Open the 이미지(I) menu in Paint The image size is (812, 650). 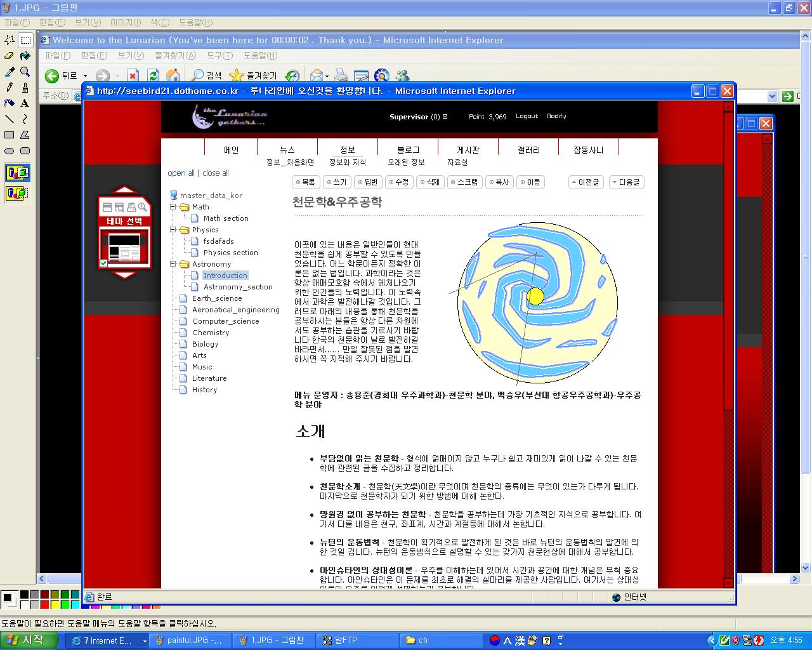point(126,22)
